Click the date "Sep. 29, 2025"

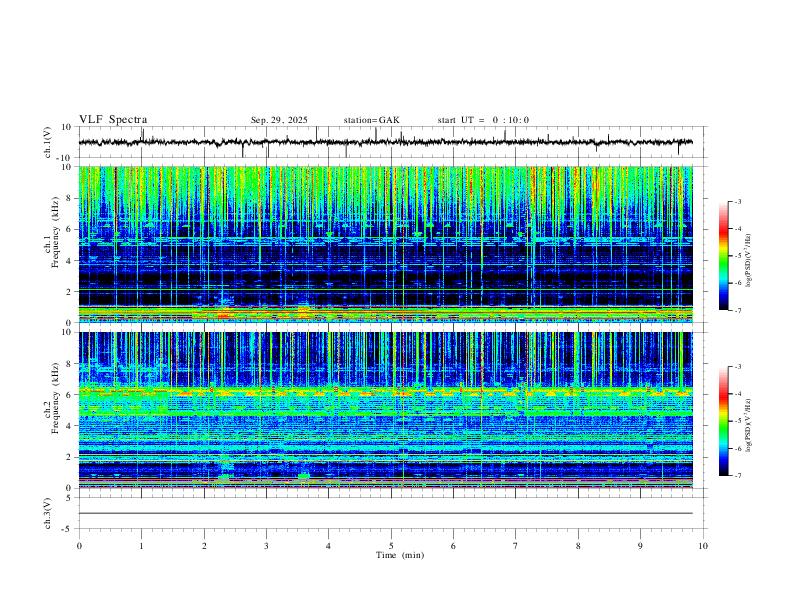tap(279, 120)
